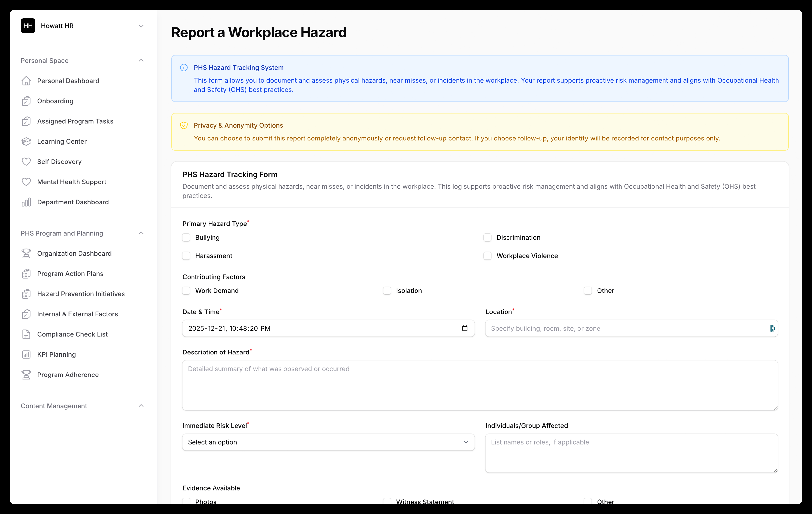The image size is (812, 514).
Task: Click the shield icon in Privacy & Anonymity banner
Action: [184, 125]
